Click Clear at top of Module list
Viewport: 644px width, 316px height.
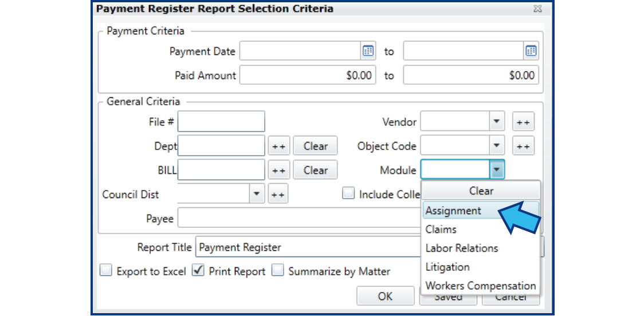(x=481, y=191)
